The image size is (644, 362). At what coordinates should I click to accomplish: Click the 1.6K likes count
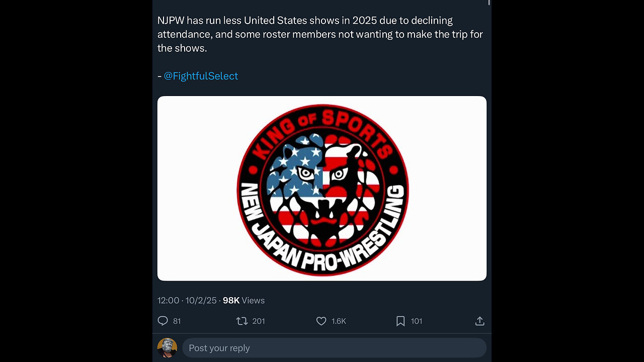click(x=339, y=321)
